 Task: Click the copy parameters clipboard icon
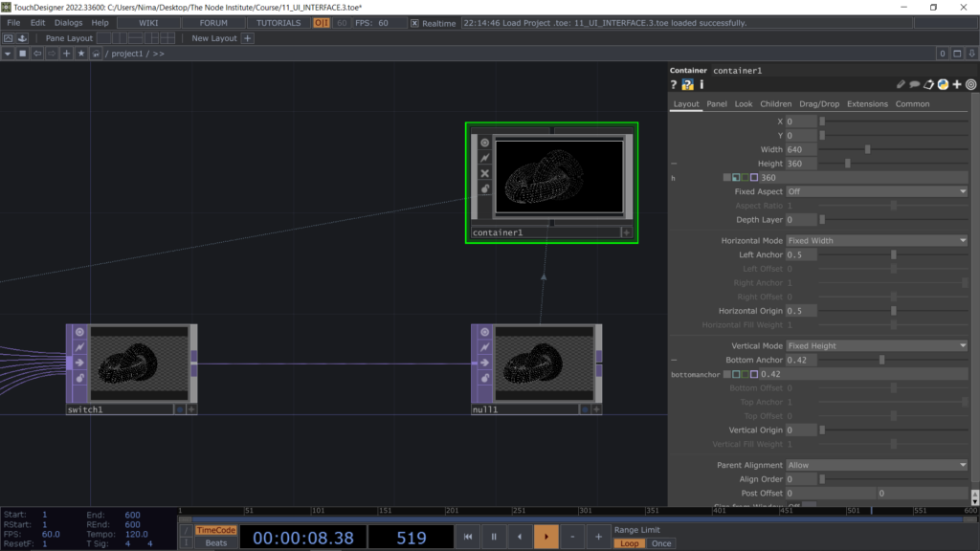click(928, 84)
